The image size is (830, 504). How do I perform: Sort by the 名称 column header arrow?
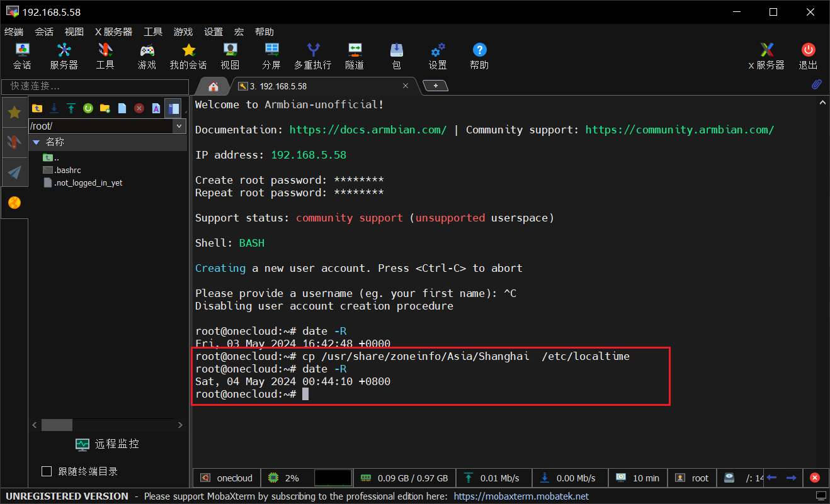(36, 142)
